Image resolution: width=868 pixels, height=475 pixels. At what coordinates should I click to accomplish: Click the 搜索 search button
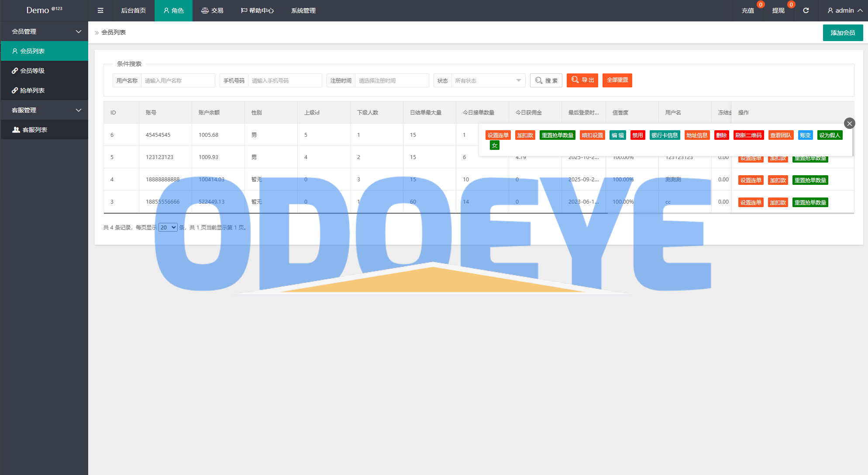[x=546, y=80]
